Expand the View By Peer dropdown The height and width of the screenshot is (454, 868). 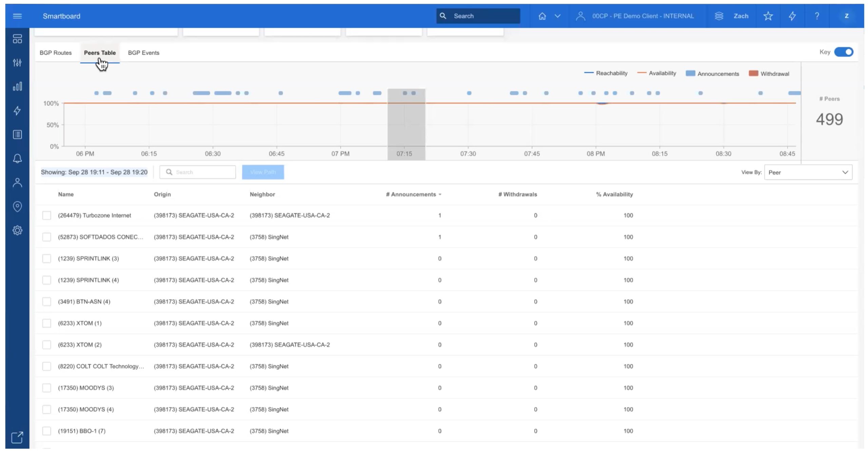click(x=808, y=172)
